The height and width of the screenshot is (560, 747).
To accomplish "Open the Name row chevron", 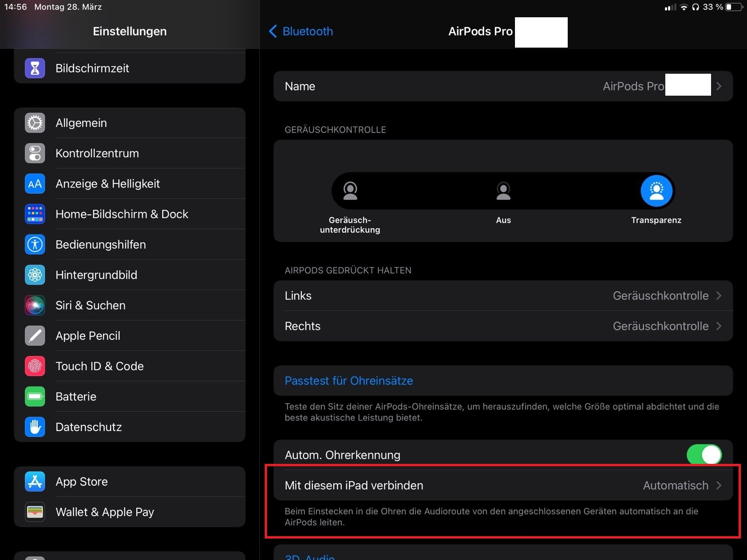I will 719,86.
